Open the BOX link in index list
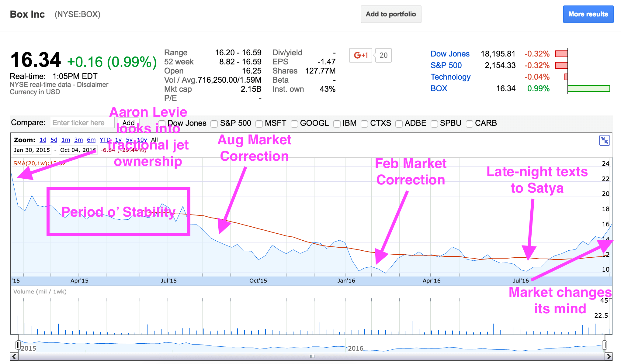Screen dimensions: 621x364 click(x=439, y=88)
